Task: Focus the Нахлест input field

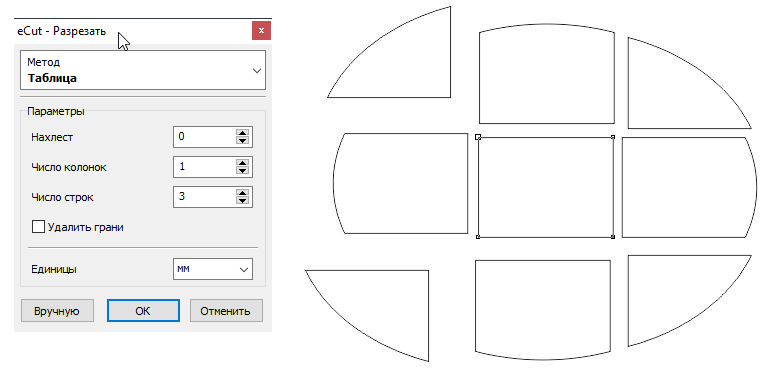Action: [205, 137]
